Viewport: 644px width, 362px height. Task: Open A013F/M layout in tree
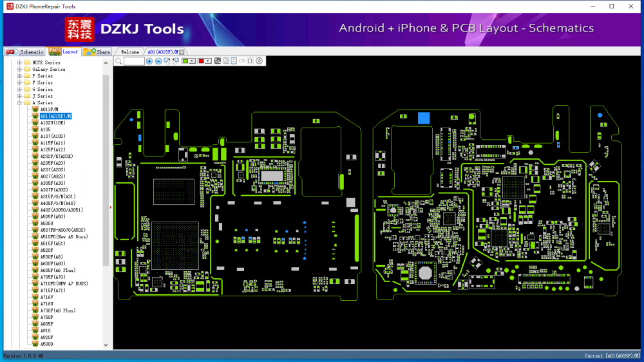tap(50, 110)
